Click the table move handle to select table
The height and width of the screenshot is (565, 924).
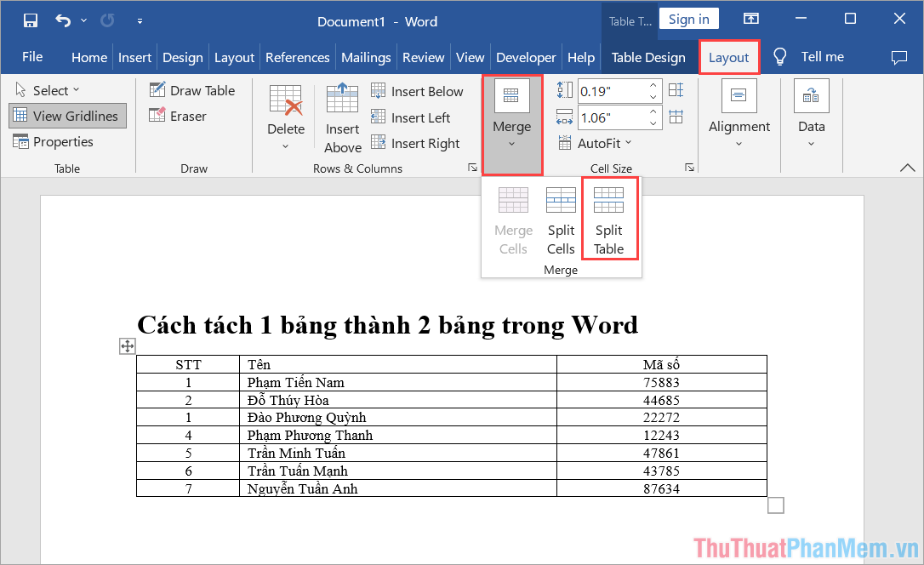click(x=127, y=346)
